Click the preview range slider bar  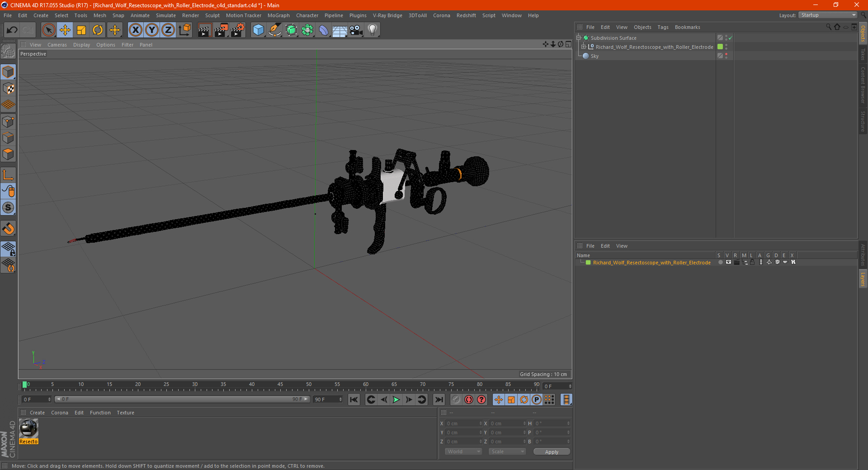click(x=182, y=399)
